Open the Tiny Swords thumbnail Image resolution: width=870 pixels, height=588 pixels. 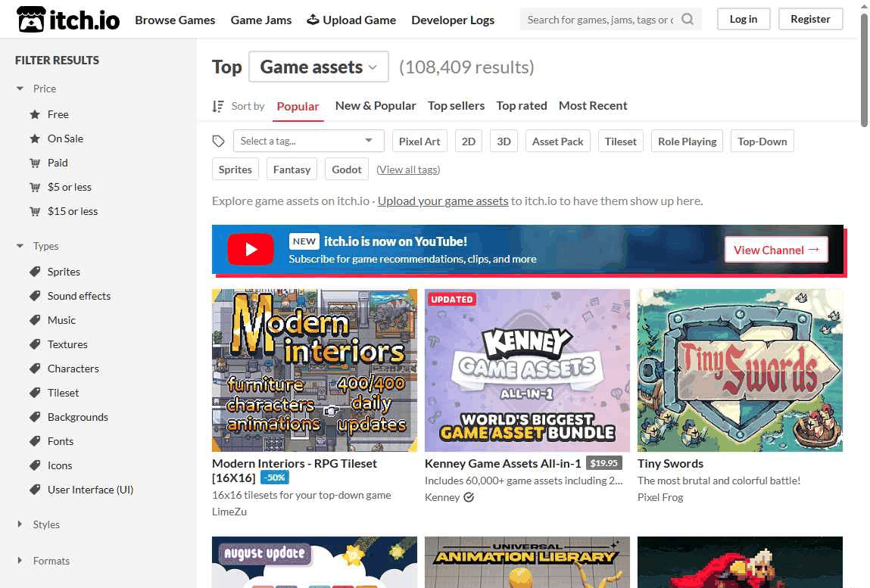pos(741,370)
